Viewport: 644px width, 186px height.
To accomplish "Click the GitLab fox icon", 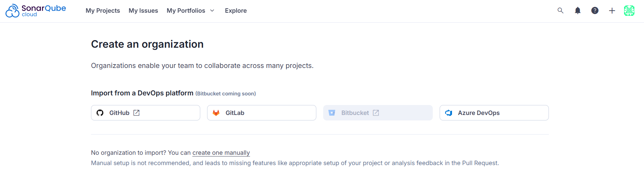I will click(x=216, y=113).
